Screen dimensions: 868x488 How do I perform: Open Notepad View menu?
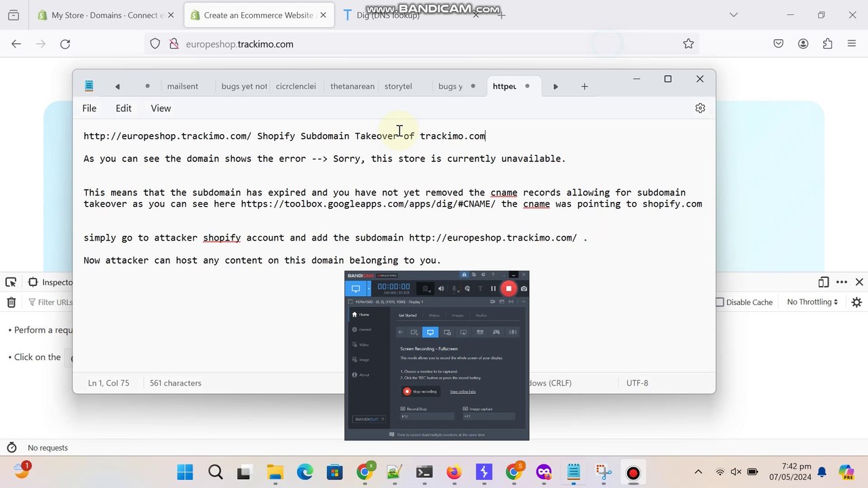coord(161,108)
